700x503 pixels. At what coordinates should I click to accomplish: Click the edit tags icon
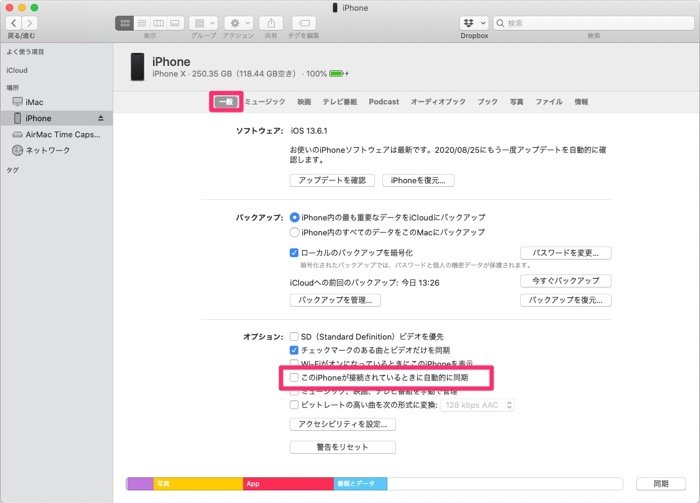(304, 23)
